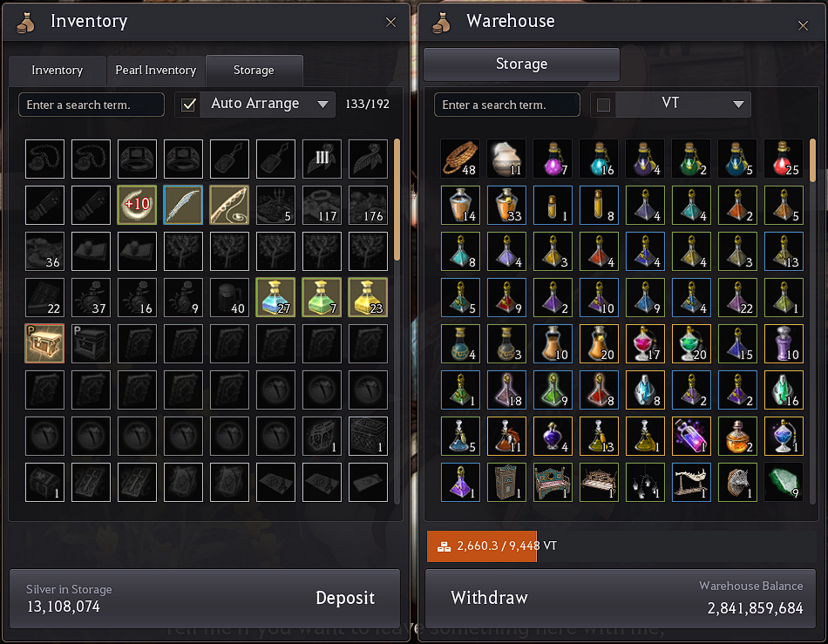Uncheck the Auto Arrange checkbox
The image size is (828, 644).
pyautogui.click(x=188, y=105)
